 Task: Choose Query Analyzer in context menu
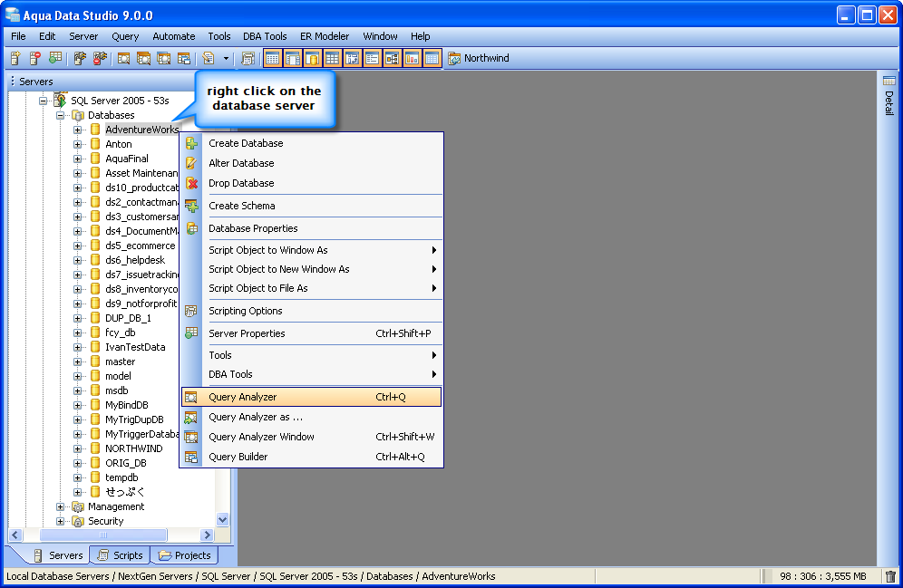tap(312, 397)
